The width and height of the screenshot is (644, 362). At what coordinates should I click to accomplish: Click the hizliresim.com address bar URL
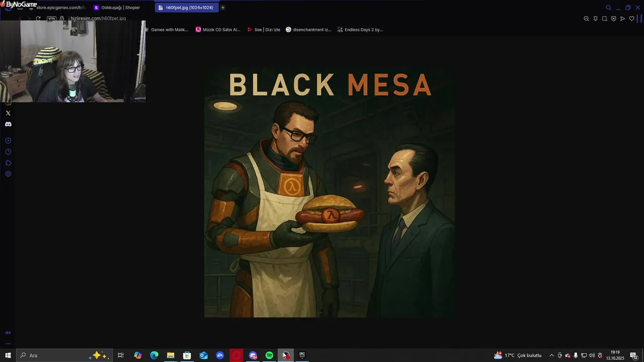pos(98,19)
